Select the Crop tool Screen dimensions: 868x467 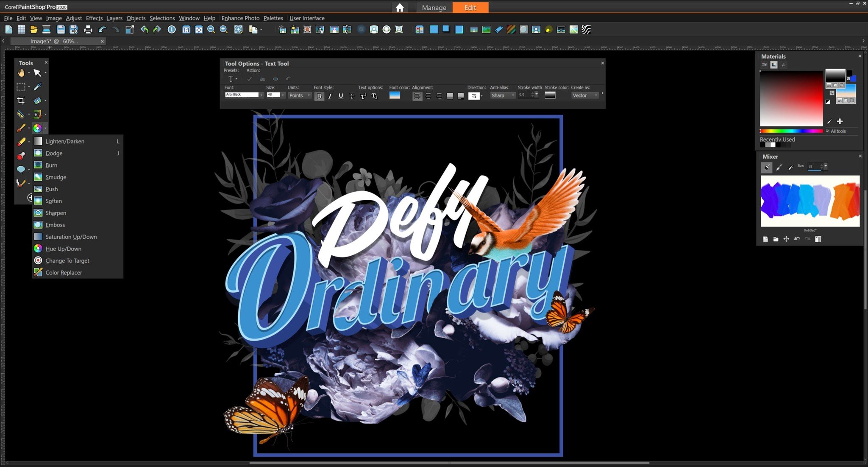[x=21, y=101]
